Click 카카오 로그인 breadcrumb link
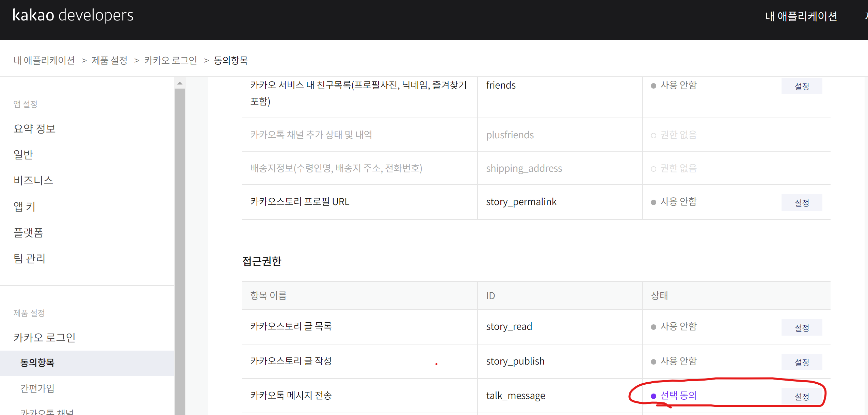Viewport: 868px width, 415px height. click(x=171, y=60)
